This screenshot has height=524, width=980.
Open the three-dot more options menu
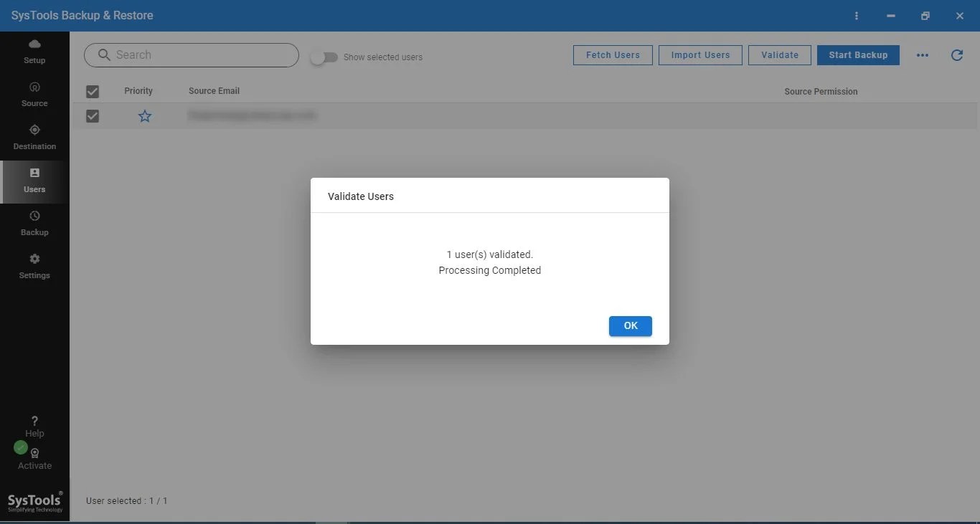pos(923,55)
